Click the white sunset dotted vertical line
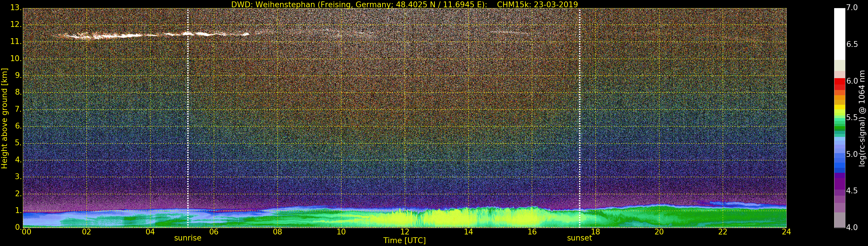The width and height of the screenshot is (868, 246). coord(580,118)
